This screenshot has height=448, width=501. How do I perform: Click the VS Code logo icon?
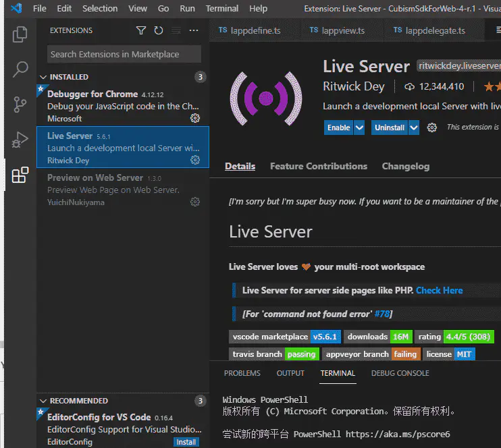(16, 8)
